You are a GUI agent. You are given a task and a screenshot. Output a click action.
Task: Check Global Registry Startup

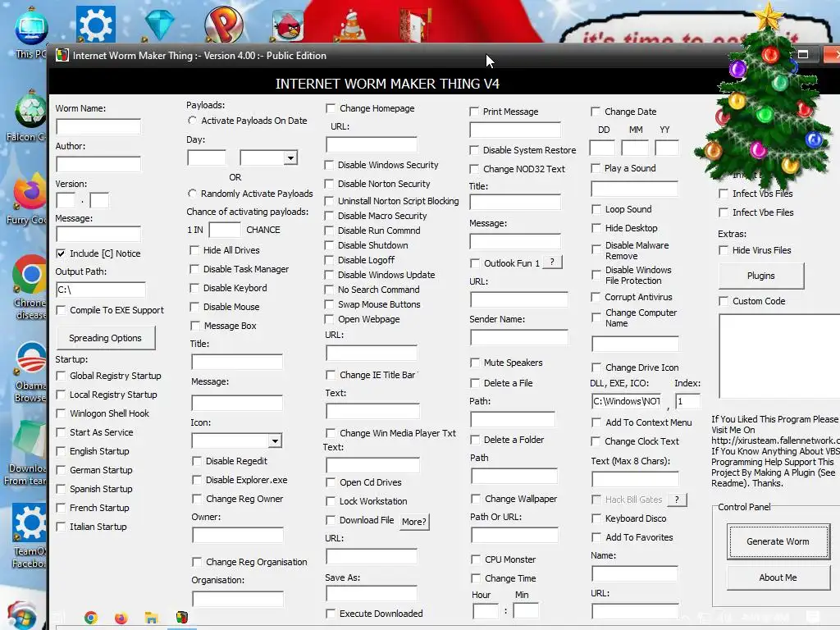(x=61, y=376)
